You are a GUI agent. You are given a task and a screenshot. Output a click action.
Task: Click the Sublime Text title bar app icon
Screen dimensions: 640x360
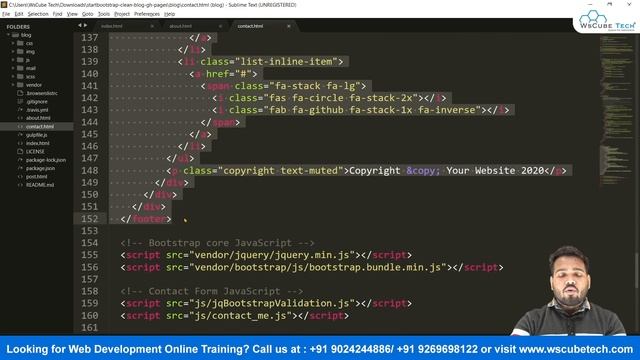point(4,4)
